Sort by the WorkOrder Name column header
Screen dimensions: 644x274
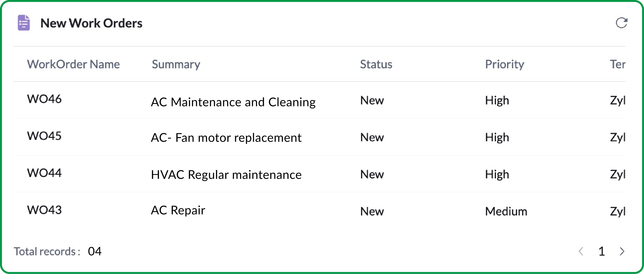73,64
